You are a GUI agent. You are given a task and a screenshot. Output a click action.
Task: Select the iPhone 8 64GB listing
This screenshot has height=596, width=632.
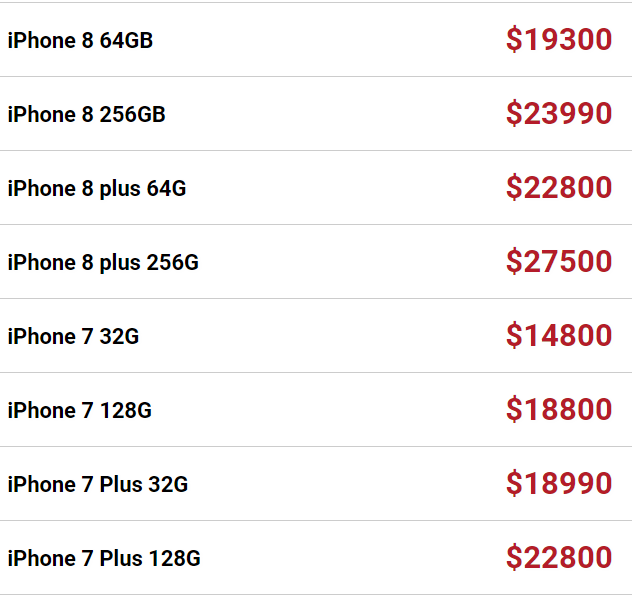pos(316,39)
